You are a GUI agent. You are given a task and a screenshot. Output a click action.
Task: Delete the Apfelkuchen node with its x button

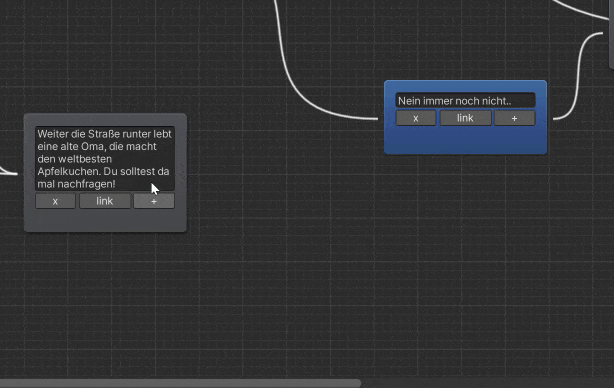click(55, 201)
